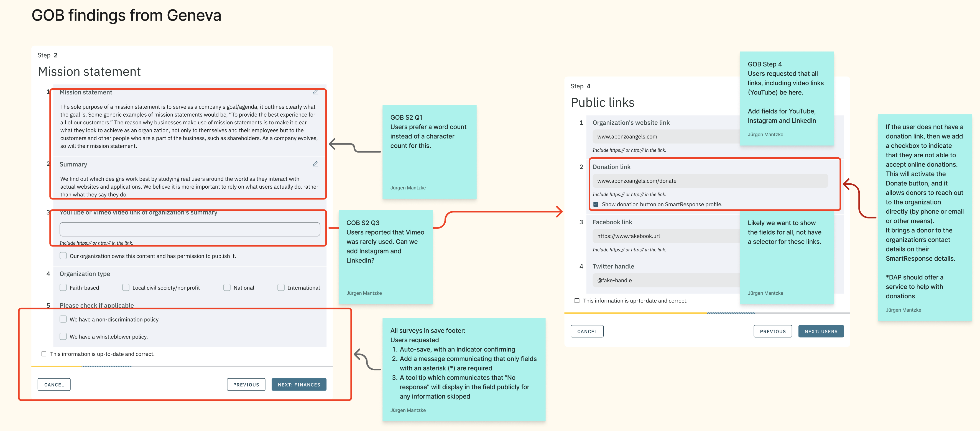The height and width of the screenshot is (431, 980).
Task: Click the 'Organization type' question label
Action: 85,274
